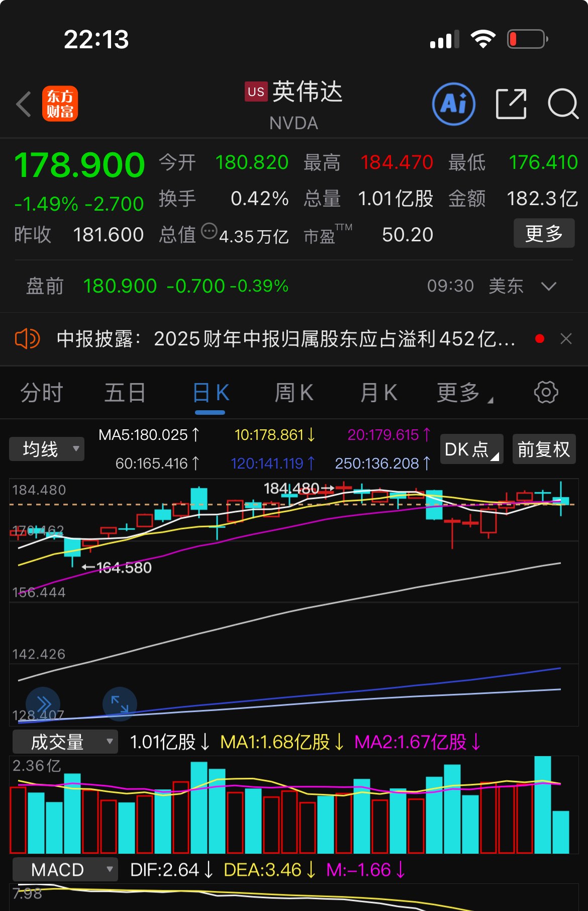
Task: Tap the MA10 178.861 value
Action: (x=275, y=434)
